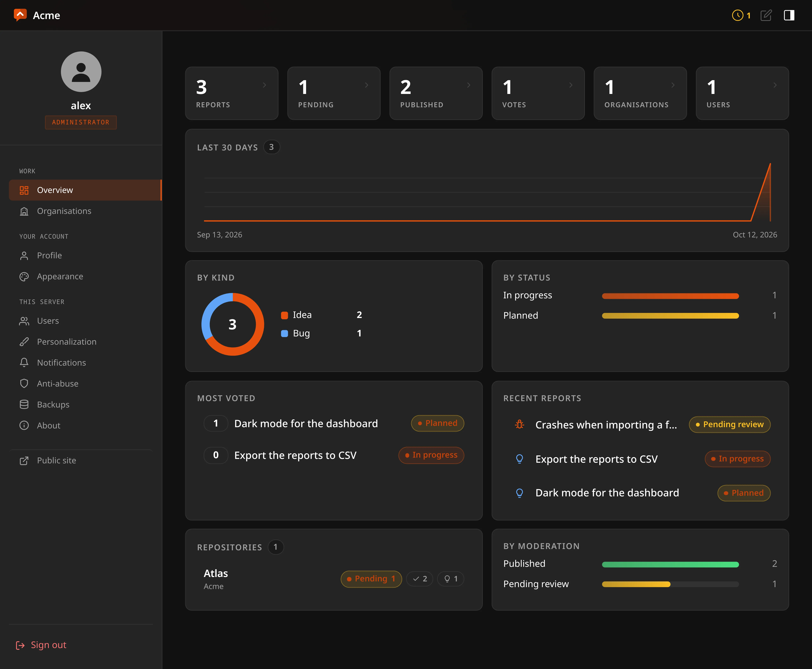Open 'Dark mode for the dashboard' in Most Voted
Screen dimensions: 812x669
click(x=306, y=424)
